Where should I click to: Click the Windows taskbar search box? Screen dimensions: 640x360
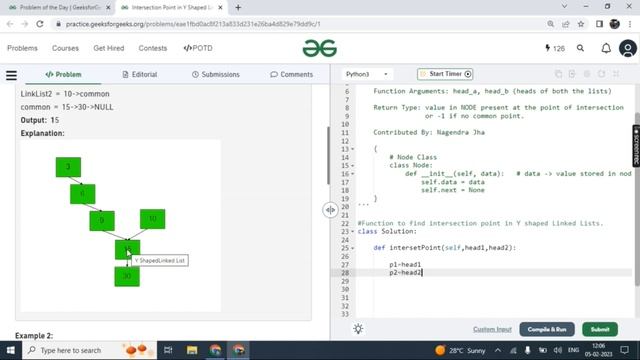click(89, 350)
